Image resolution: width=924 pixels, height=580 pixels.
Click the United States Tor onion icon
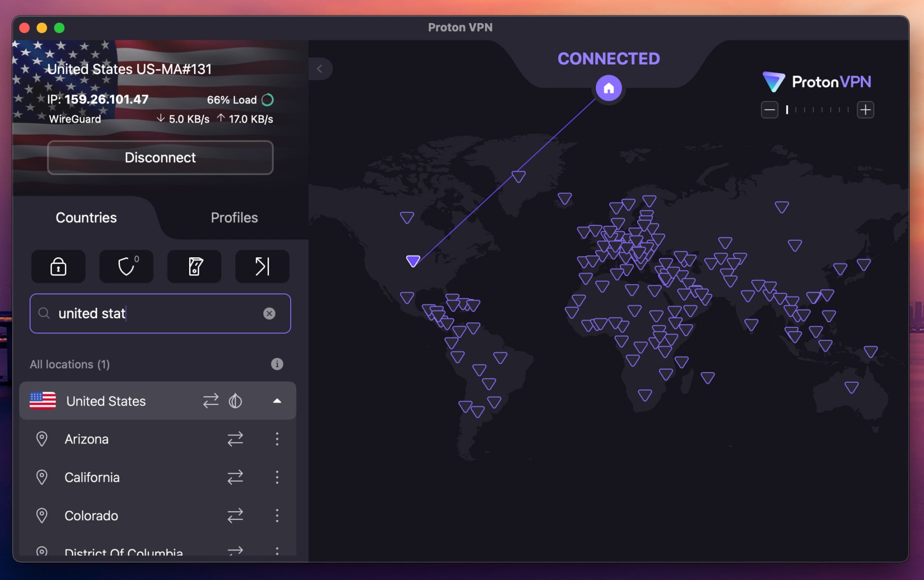click(235, 401)
